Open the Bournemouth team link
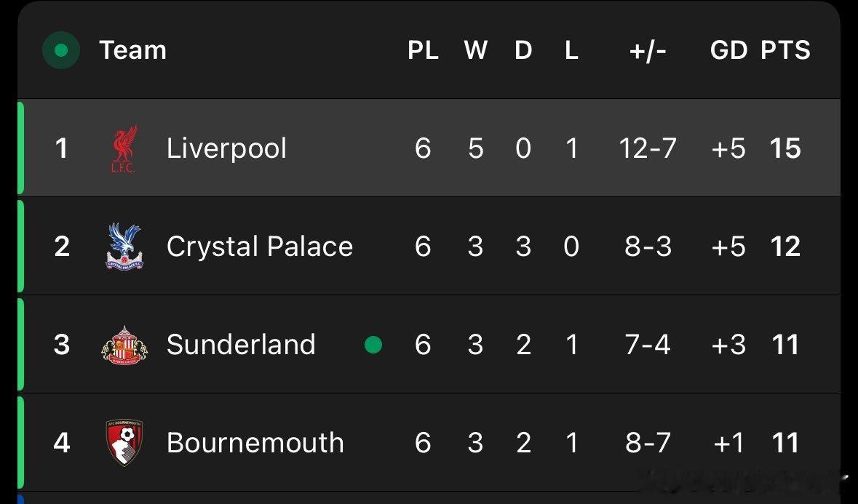The height and width of the screenshot is (504, 858). 255,443
